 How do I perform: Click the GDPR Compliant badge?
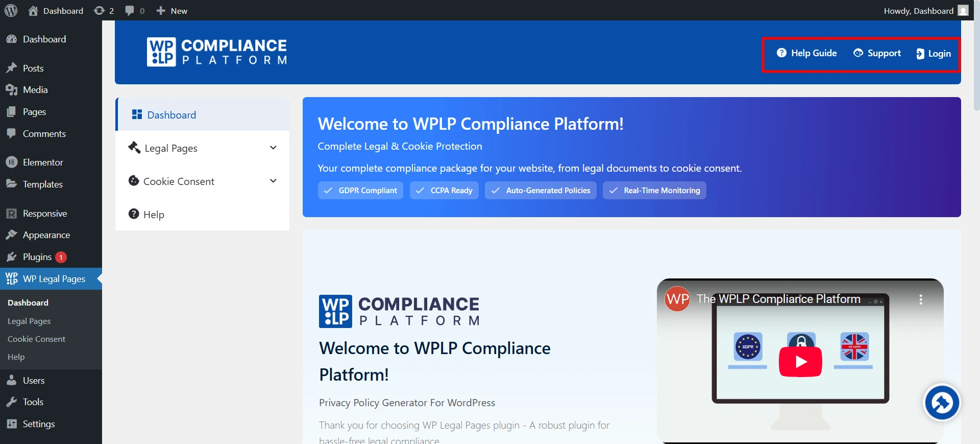360,190
